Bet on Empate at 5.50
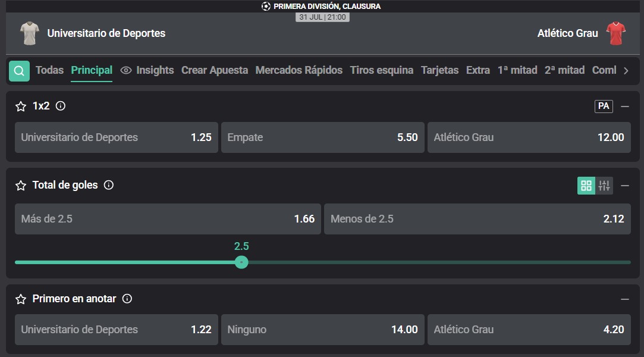 coord(323,137)
